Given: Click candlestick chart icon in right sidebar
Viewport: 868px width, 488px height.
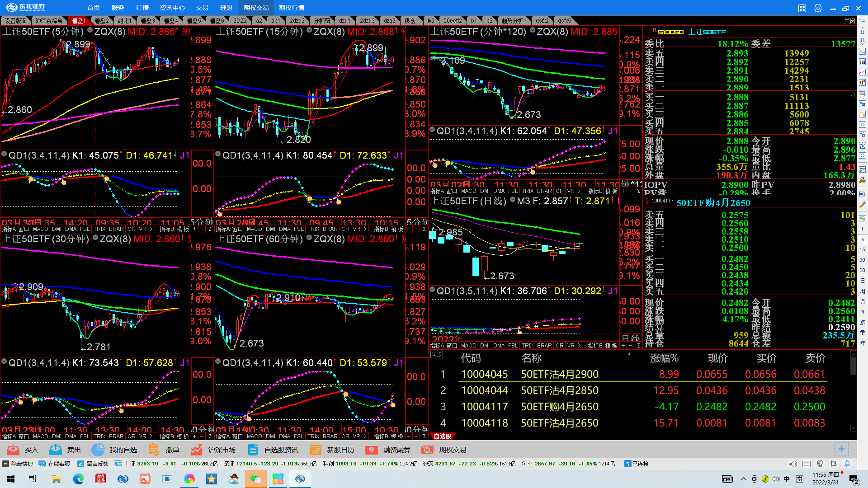Looking at the screenshot, I should (862, 83).
